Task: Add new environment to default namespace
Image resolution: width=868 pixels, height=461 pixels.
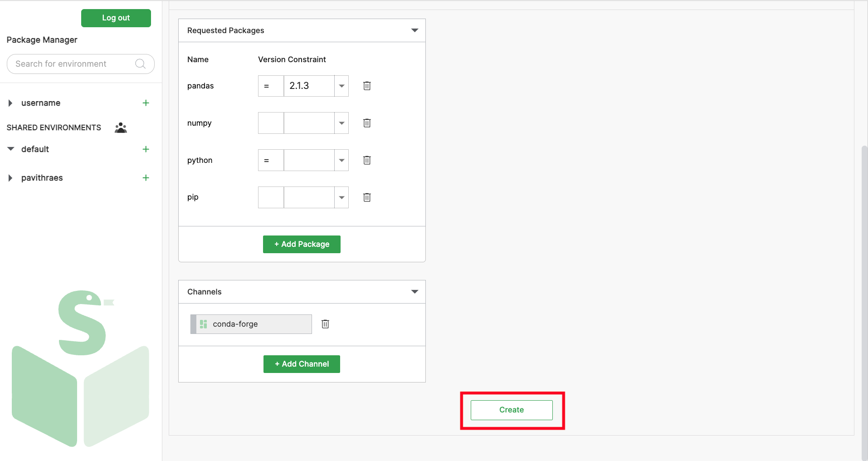Action: [146, 149]
